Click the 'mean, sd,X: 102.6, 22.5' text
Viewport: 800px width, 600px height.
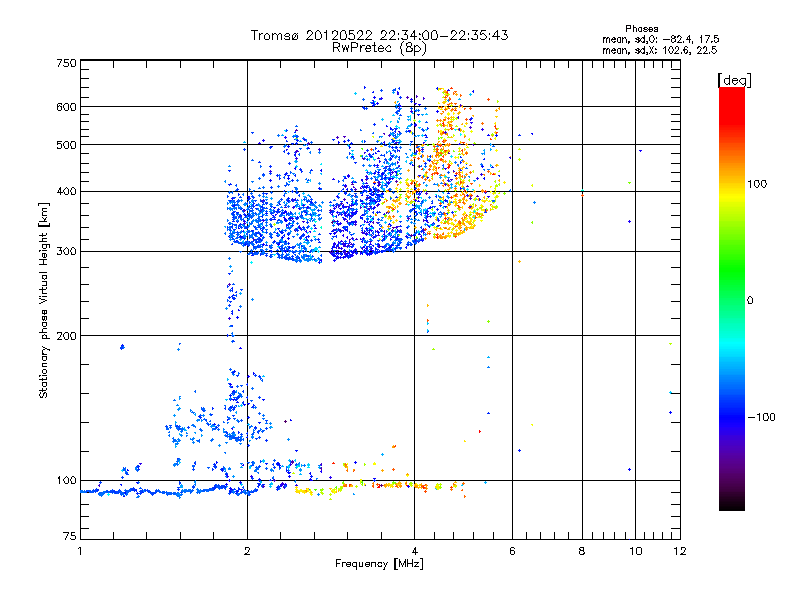click(x=659, y=50)
